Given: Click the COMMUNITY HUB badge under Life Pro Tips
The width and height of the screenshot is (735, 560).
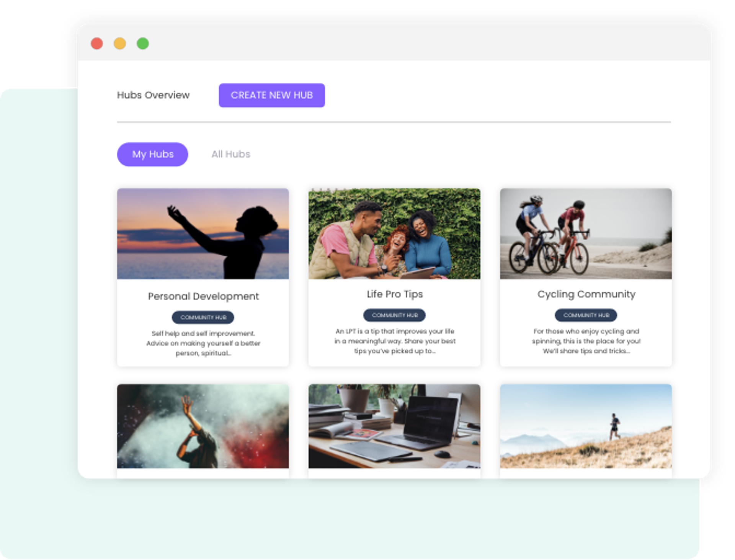Looking at the screenshot, I should click(x=394, y=315).
